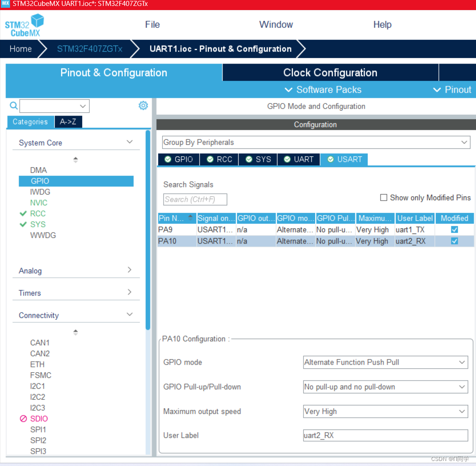The width and height of the screenshot is (476, 466).
Task: Toggle Modified checkbox for PA9 row
Action: coord(455,229)
